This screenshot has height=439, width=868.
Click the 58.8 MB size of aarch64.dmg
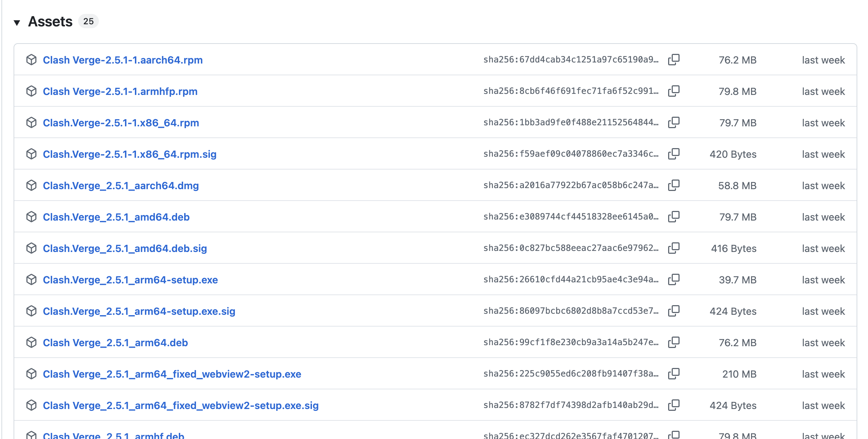tap(737, 186)
